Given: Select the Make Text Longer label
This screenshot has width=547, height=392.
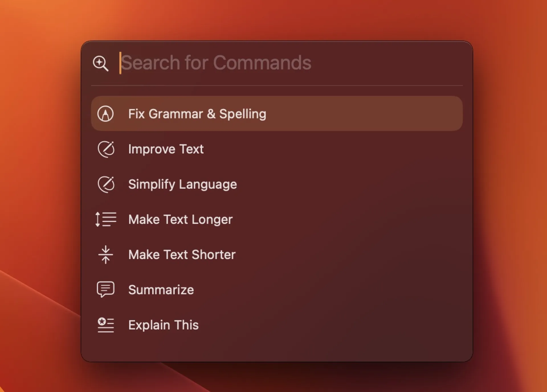Looking at the screenshot, I should point(180,219).
